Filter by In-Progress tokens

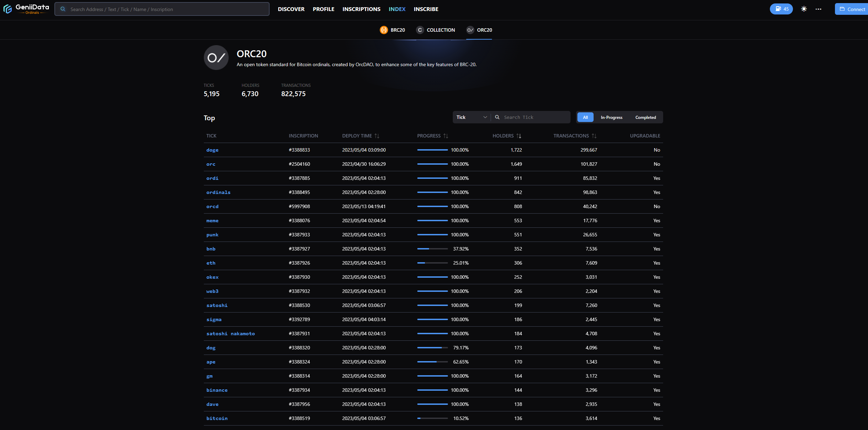pyautogui.click(x=611, y=117)
